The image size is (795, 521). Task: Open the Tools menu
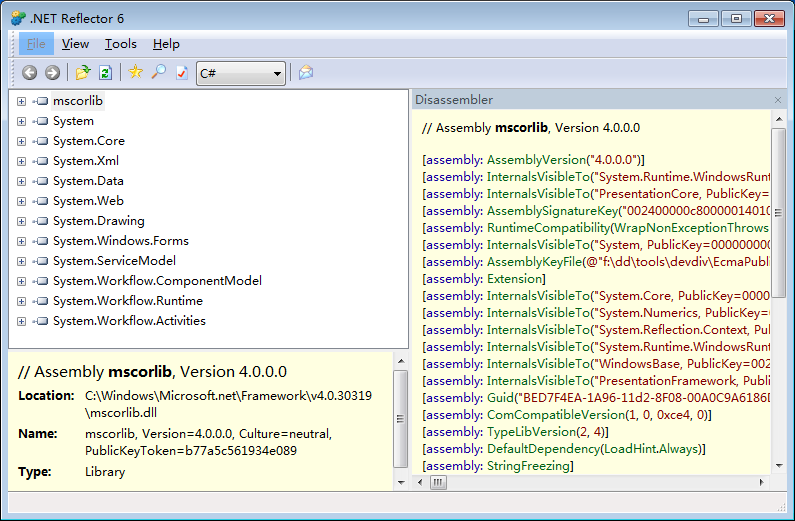click(x=121, y=44)
